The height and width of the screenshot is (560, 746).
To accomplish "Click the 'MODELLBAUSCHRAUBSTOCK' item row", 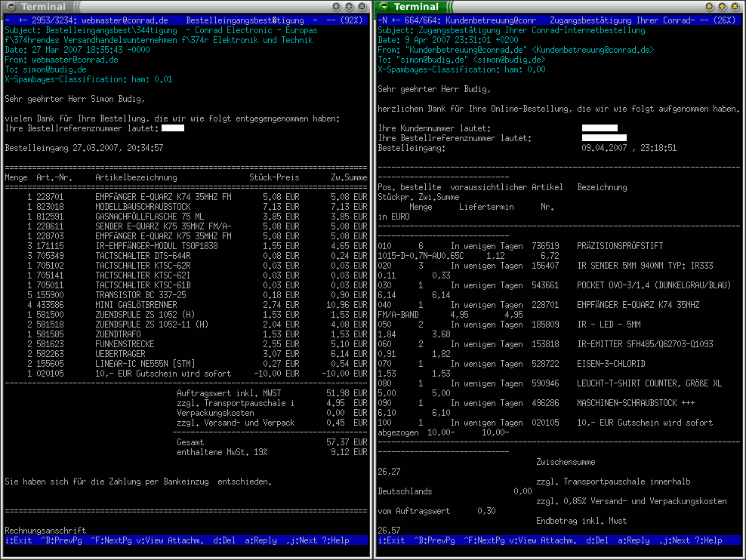I will click(x=186, y=207).
